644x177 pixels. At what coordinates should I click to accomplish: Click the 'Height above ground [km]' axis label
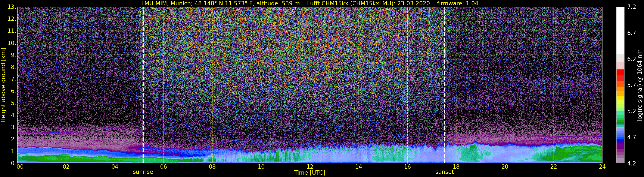click(x=3, y=85)
